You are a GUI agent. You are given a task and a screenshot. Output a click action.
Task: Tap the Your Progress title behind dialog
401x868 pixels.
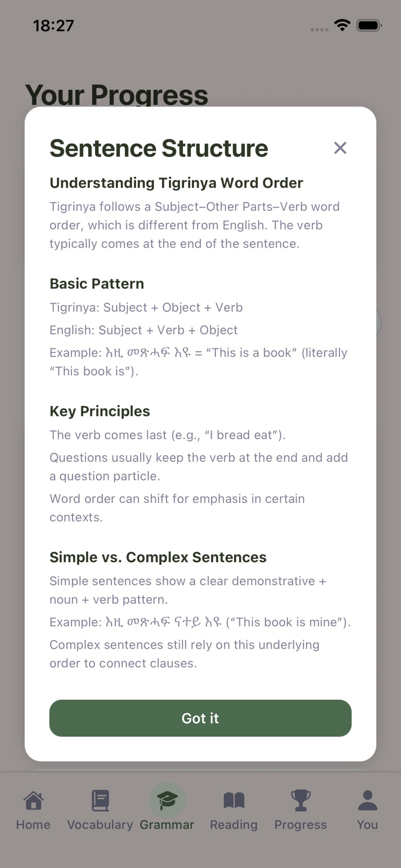click(117, 95)
